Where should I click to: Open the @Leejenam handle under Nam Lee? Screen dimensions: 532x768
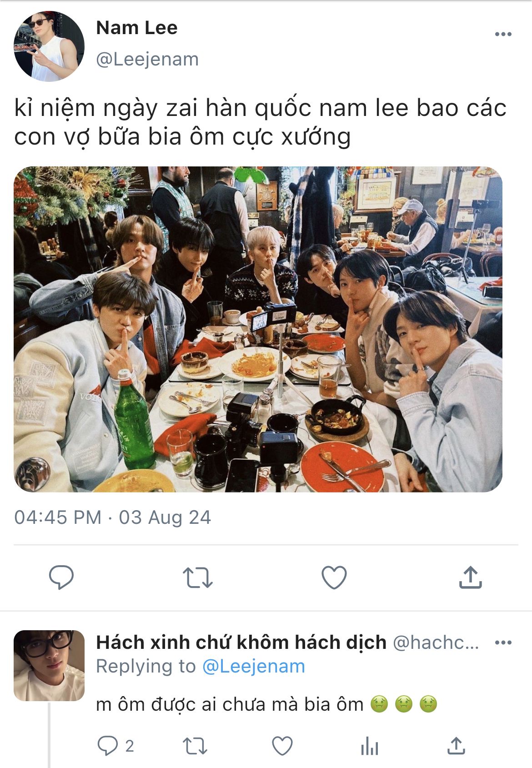(x=147, y=59)
